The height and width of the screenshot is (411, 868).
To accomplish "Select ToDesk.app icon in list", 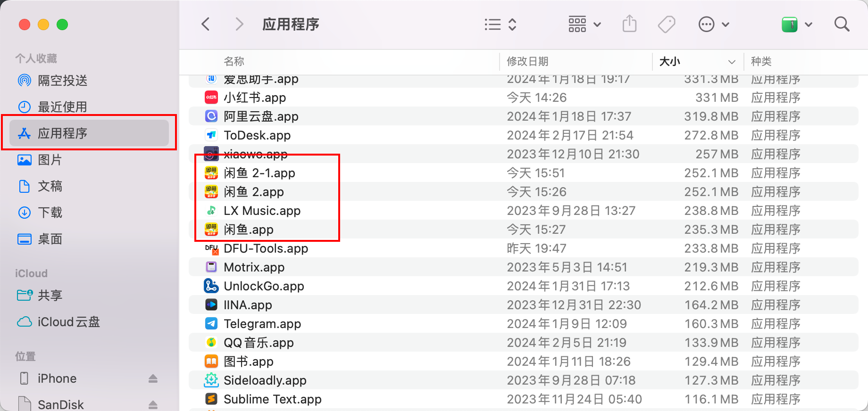I will coord(211,135).
